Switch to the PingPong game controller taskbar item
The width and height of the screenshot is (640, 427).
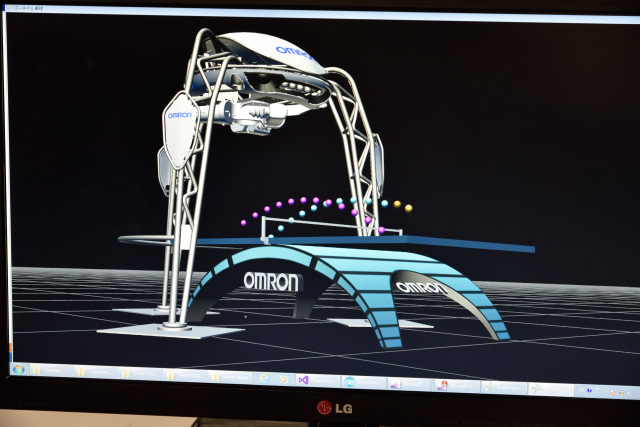pyautogui.click(x=504, y=388)
